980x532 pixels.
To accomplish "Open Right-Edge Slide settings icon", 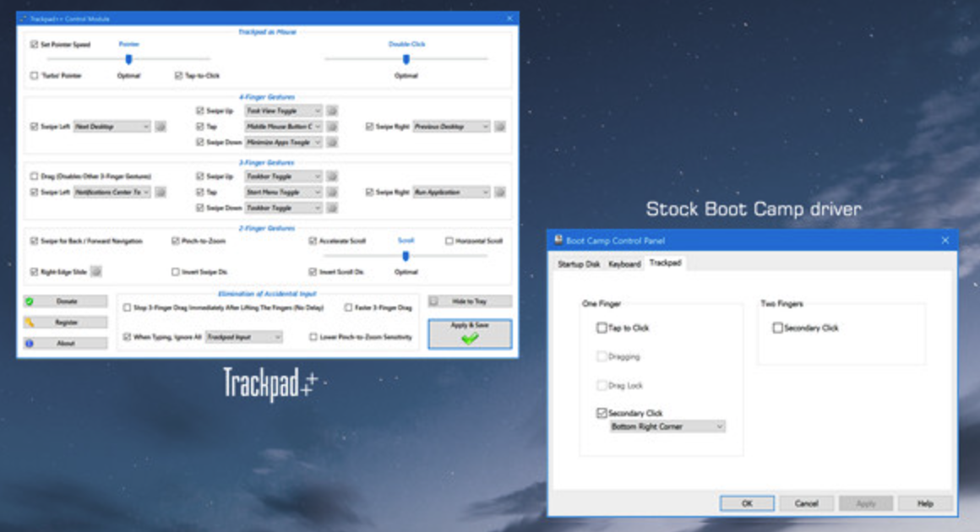I will [96, 272].
